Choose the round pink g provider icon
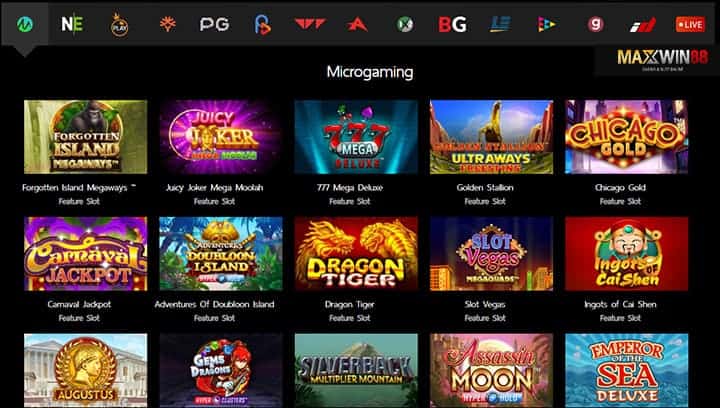 point(595,24)
